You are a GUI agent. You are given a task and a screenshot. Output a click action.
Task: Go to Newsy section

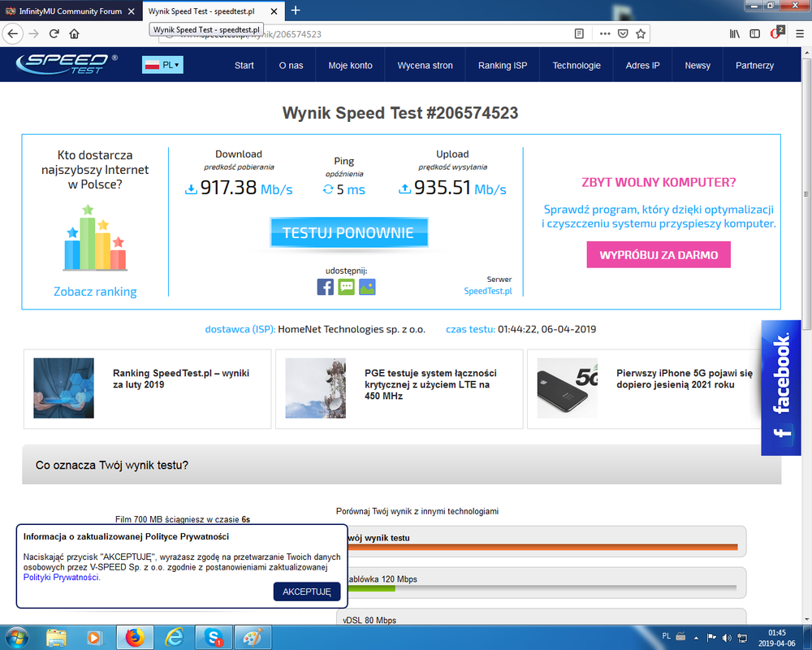(698, 65)
